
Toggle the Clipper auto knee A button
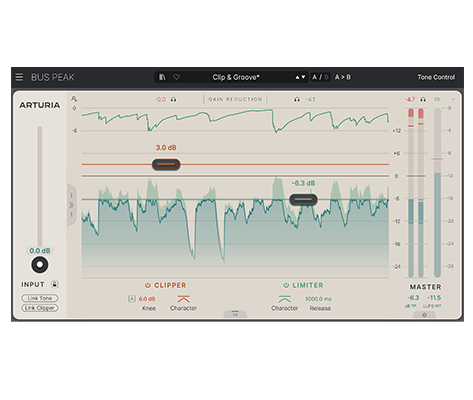click(132, 299)
